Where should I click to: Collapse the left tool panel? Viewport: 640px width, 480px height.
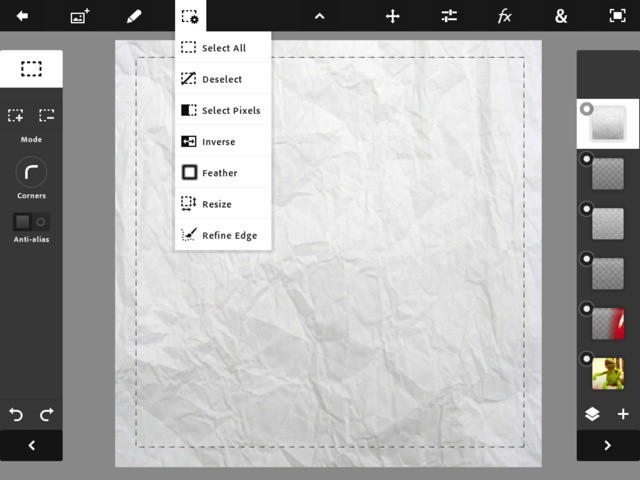tap(31, 445)
